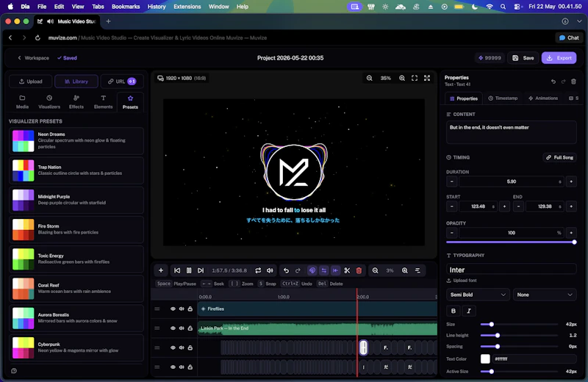Zoom out the timeline
The height and width of the screenshot is (382, 588).
[x=375, y=270]
